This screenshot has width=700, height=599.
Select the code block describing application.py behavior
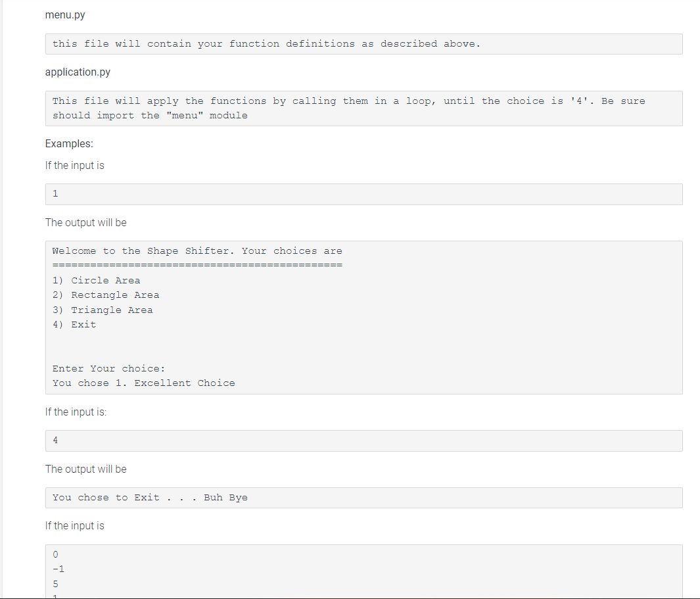[363, 108]
